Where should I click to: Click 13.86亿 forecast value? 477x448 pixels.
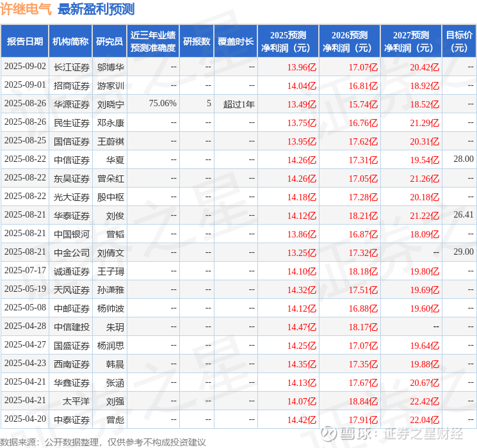pyautogui.click(x=302, y=234)
